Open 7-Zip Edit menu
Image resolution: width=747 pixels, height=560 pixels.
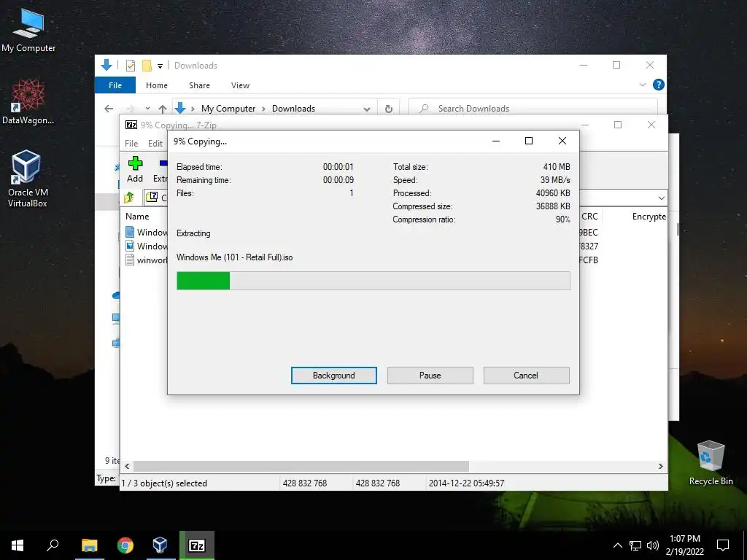pos(155,144)
